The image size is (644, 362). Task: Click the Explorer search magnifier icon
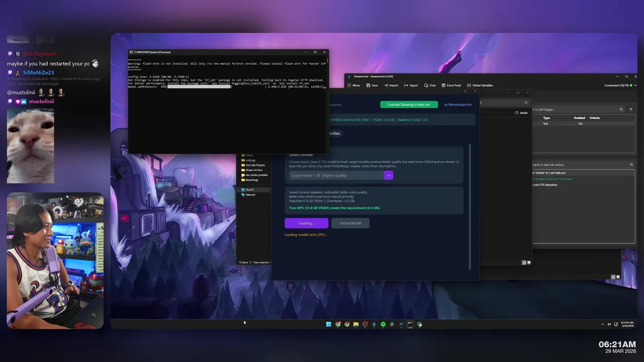tap(526, 103)
